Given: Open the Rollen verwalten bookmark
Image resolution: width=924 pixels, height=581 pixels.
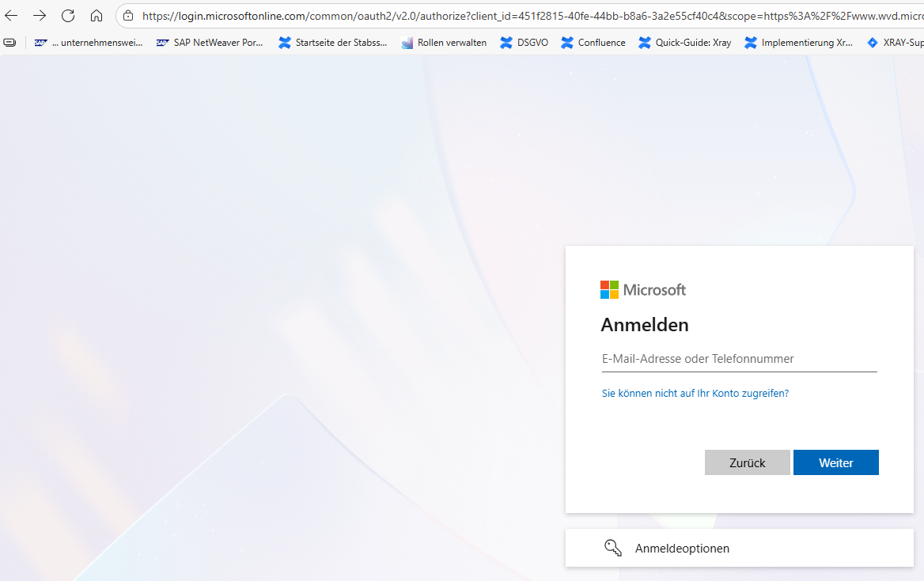Looking at the screenshot, I should click(444, 43).
